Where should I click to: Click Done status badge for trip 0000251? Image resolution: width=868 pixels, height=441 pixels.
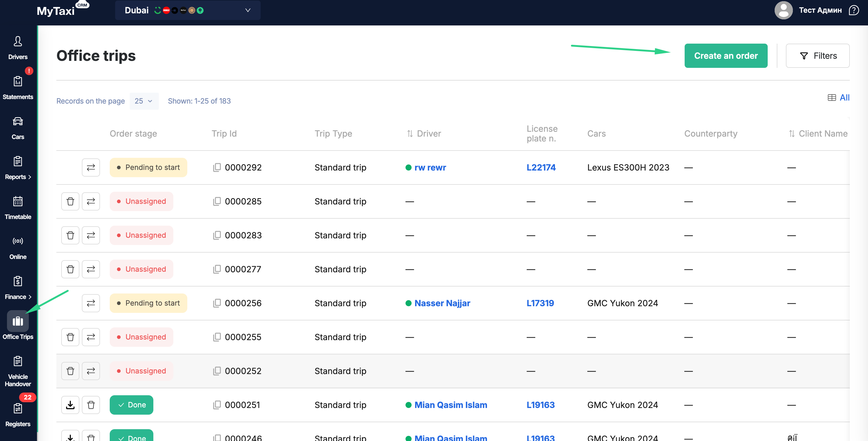(132, 405)
